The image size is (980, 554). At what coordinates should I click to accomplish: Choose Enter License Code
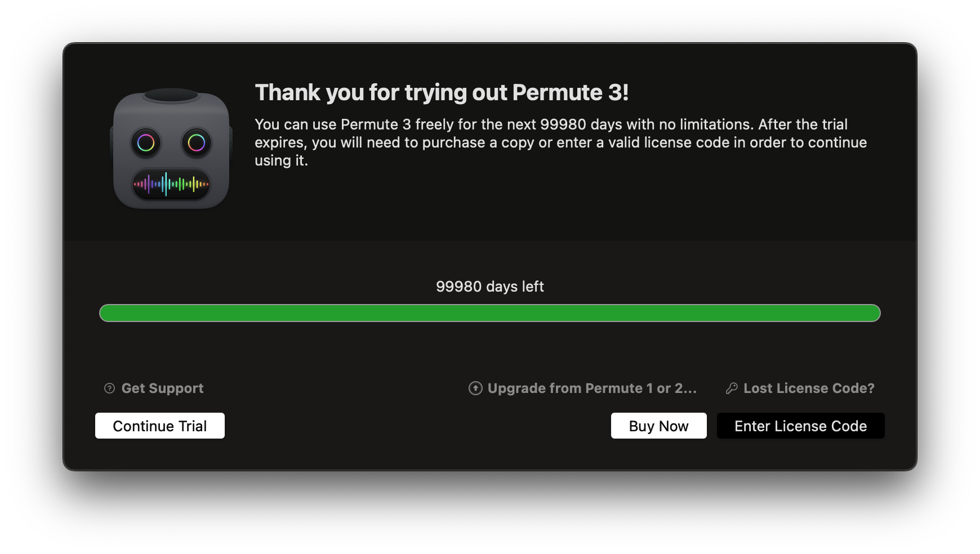tap(800, 426)
